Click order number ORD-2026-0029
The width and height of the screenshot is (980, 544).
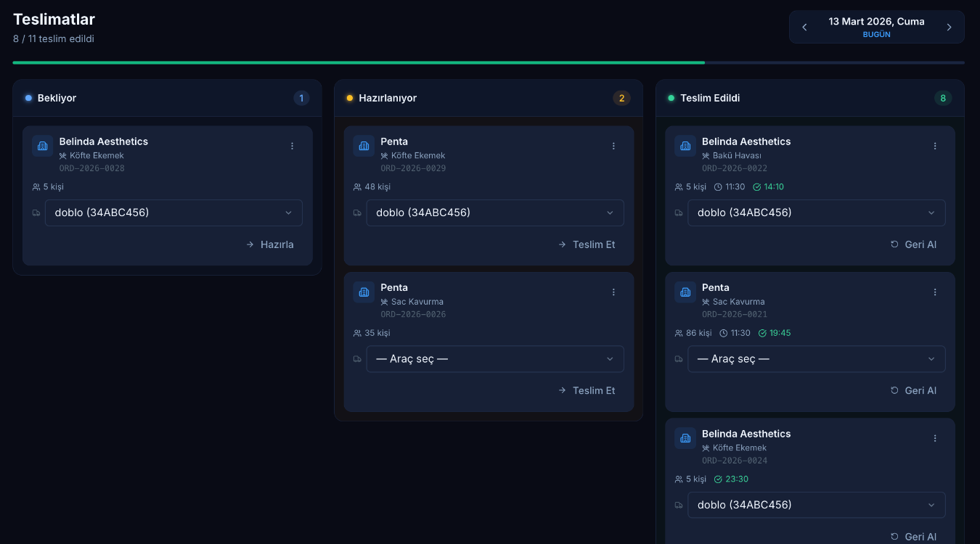pyautogui.click(x=413, y=168)
